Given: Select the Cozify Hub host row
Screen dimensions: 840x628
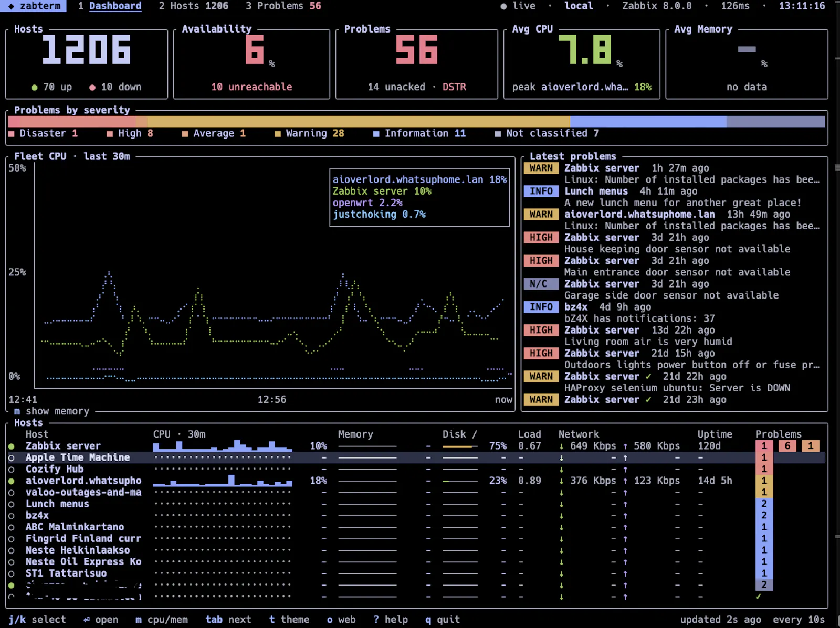Looking at the screenshot, I should [416, 469].
